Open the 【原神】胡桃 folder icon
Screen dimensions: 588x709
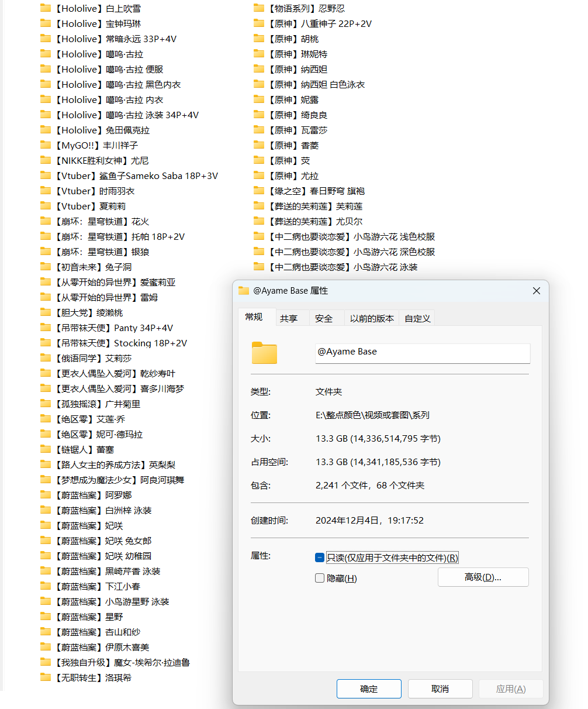coord(259,39)
